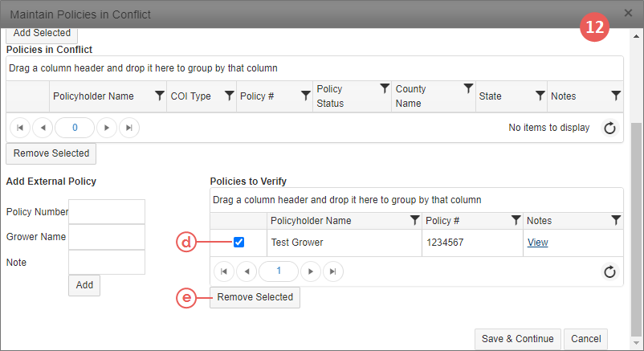Open COI Type column filter
Viewport: 644px width, 351px height.
[x=229, y=96]
